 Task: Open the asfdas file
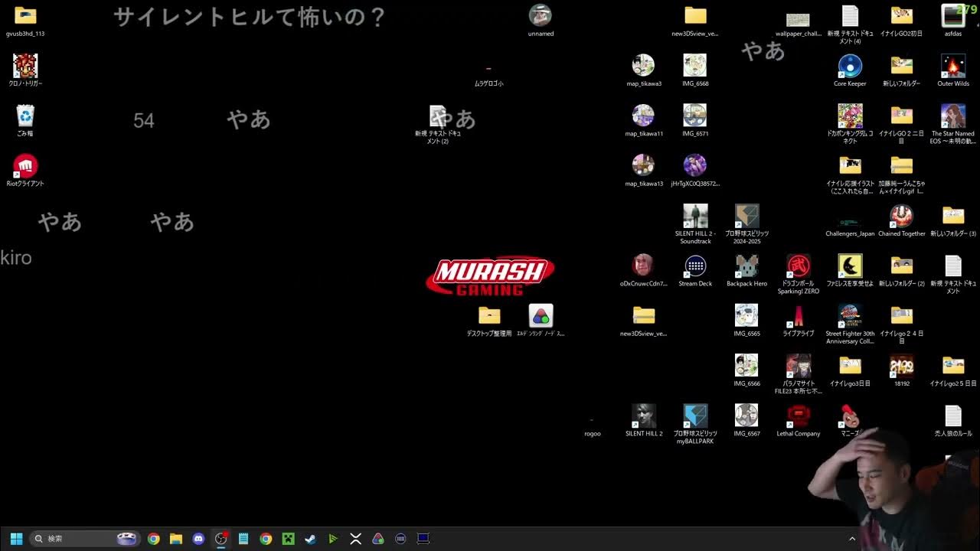point(952,16)
